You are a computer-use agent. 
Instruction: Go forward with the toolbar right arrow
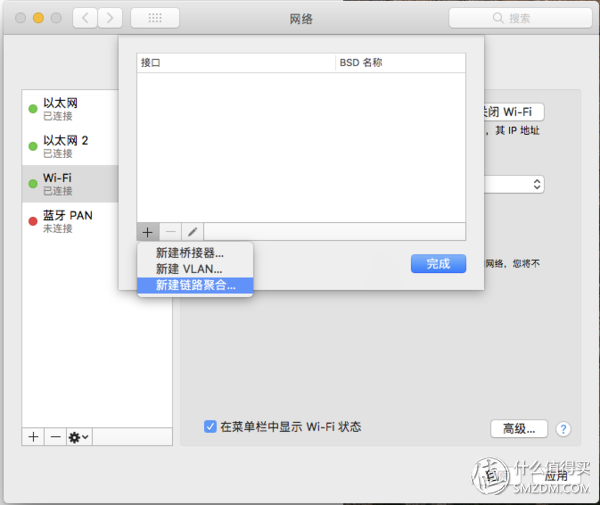click(x=110, y=18)
